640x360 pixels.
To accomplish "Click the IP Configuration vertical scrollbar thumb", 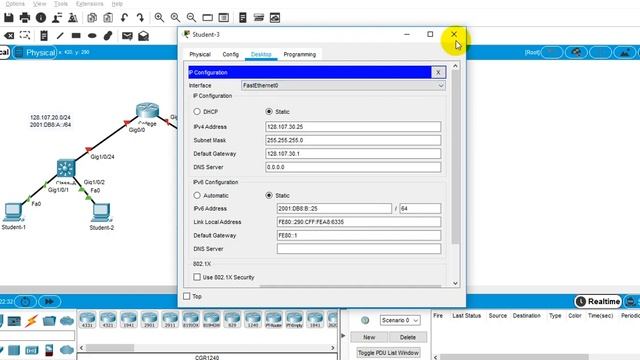I will (456, 158).
